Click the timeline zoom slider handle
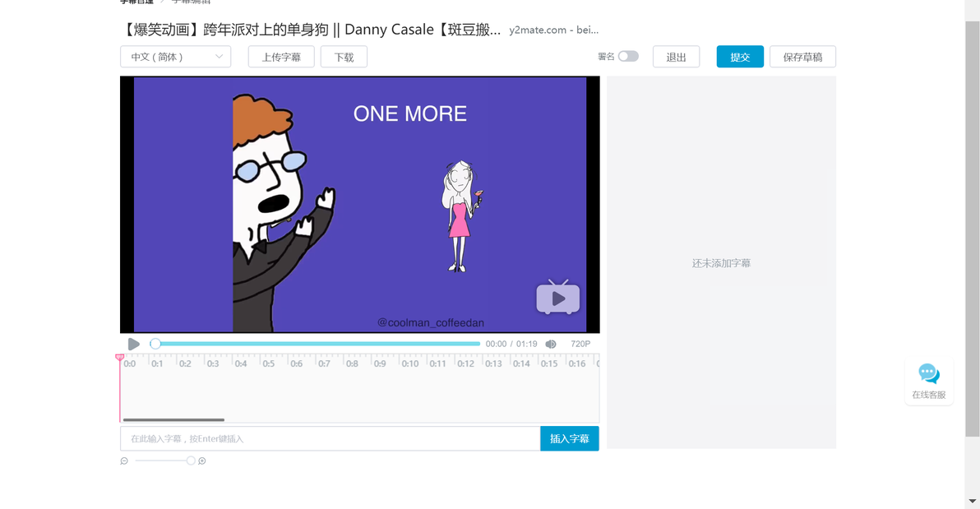Image resolution: width=980 pixels, height=509 pixels. 191,460
